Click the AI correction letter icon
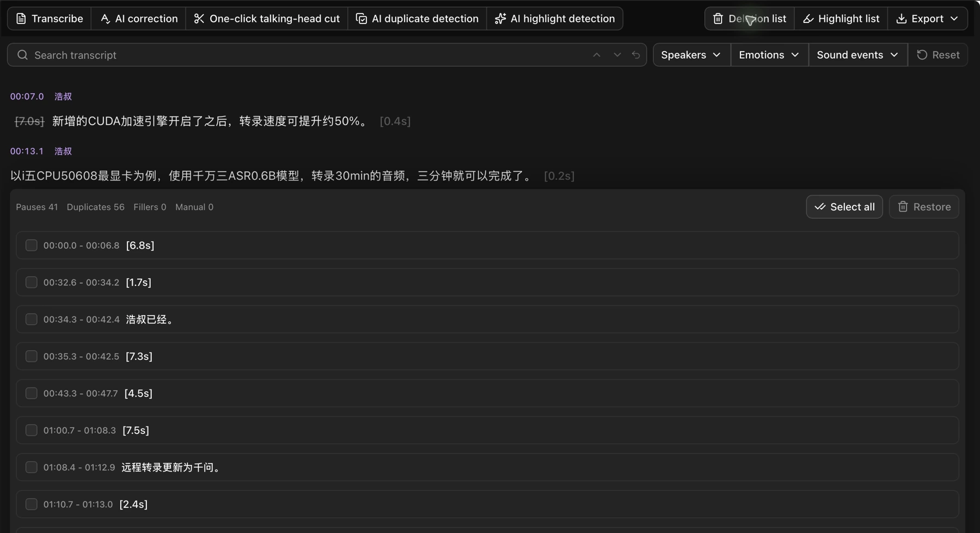980x533 pixels. tap(105, 19)
